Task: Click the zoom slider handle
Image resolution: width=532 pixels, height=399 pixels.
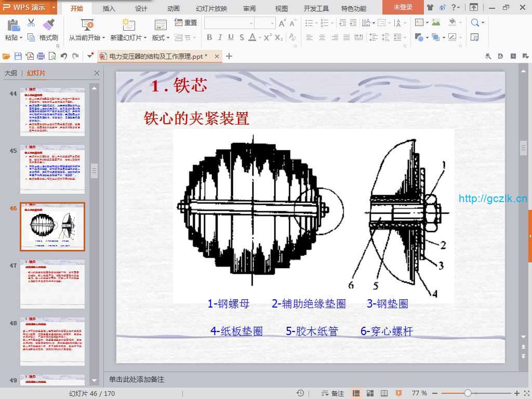Action: tap(468, 393)
